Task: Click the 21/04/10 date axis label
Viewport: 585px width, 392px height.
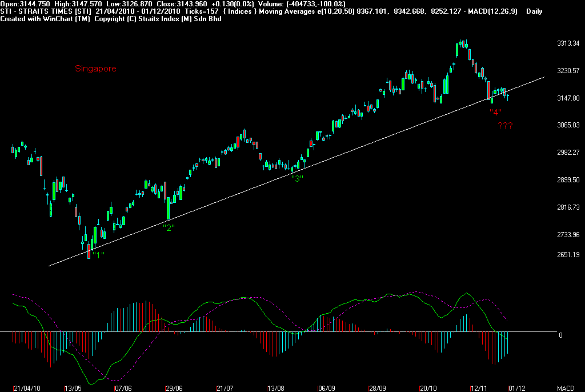Action: [x=27, y=388]
